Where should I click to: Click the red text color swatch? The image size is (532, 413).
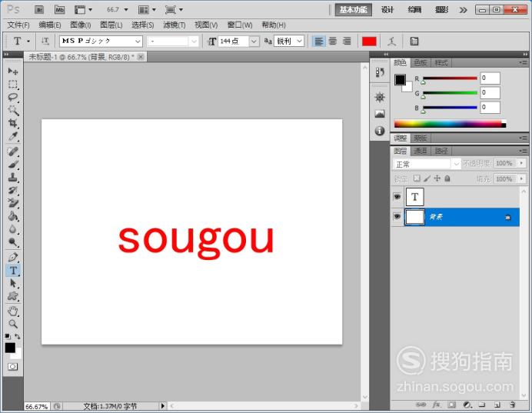tap(369, 42)
